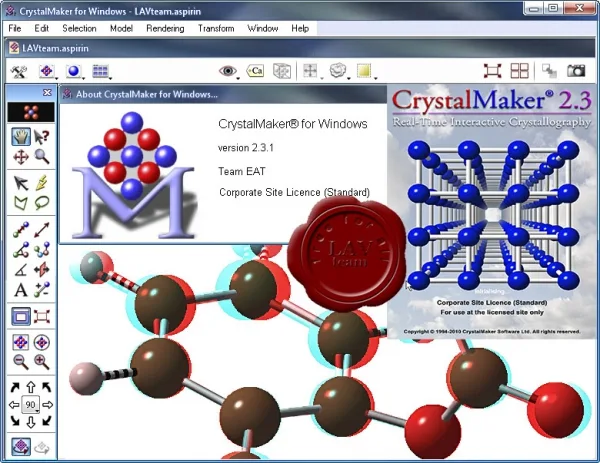Open the Transform menu
Image resolution: width=600 pixels, height=463 pixels.
216,28
